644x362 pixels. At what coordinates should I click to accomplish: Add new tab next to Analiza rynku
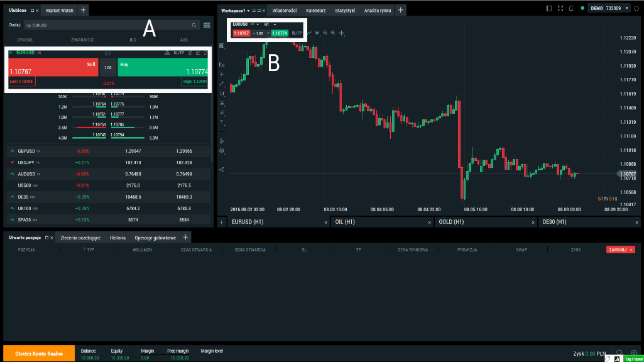pos(400,10)
